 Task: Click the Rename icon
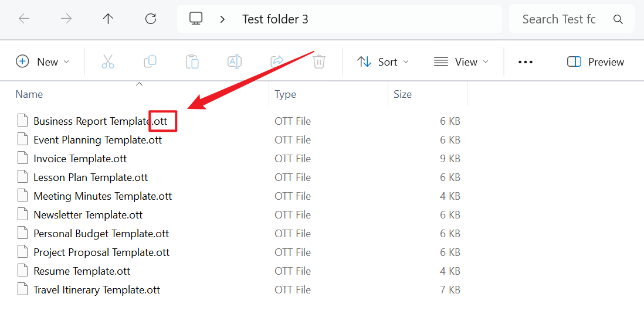point(235,61)
